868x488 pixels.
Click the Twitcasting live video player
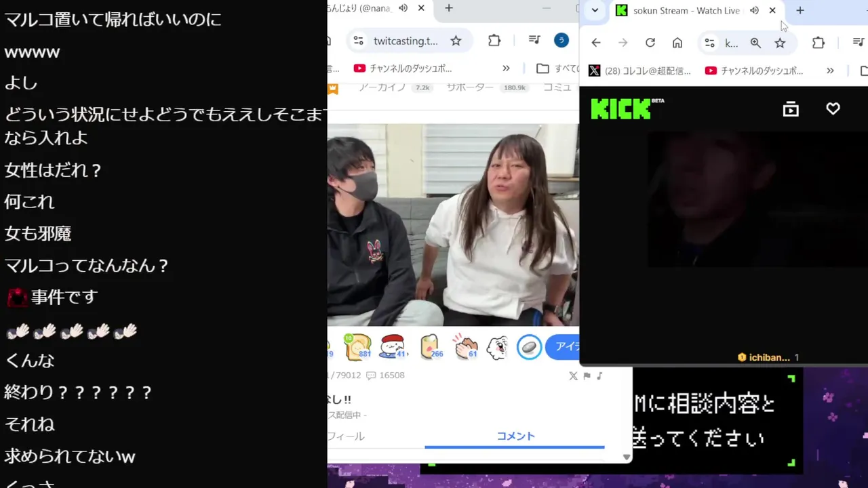pyautogui.click(x=453, y=225)
